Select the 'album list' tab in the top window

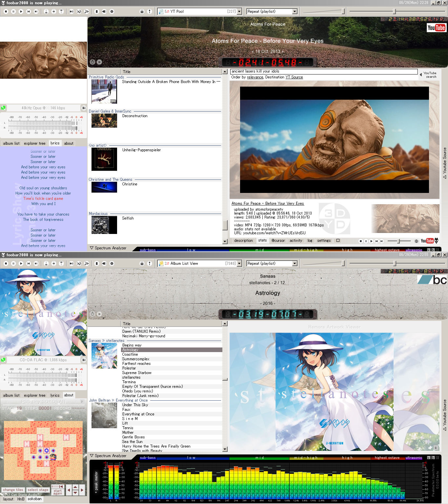click(x=11, y=143)
